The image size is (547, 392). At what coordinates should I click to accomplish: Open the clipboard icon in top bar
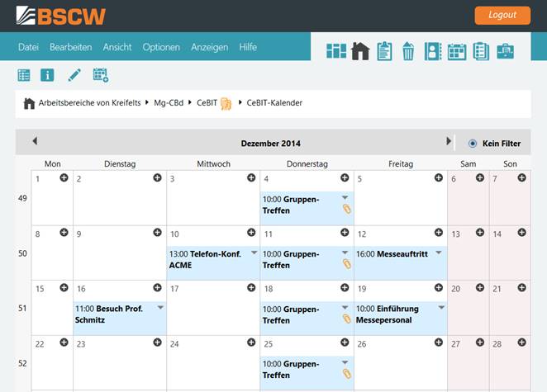384,51
